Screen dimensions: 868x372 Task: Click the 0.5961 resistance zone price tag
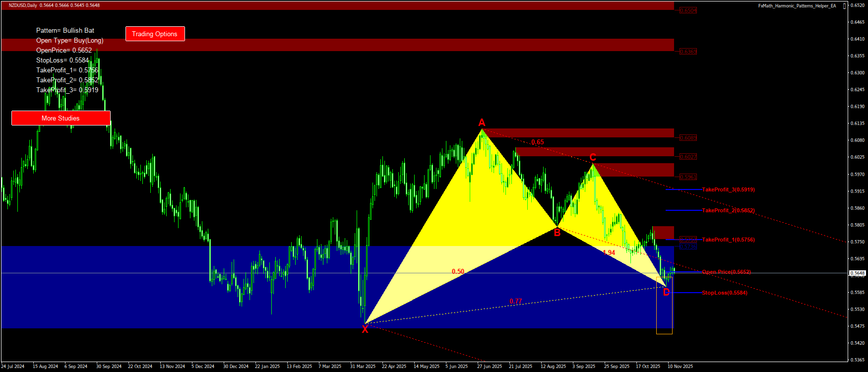click(x=688, y=177)
